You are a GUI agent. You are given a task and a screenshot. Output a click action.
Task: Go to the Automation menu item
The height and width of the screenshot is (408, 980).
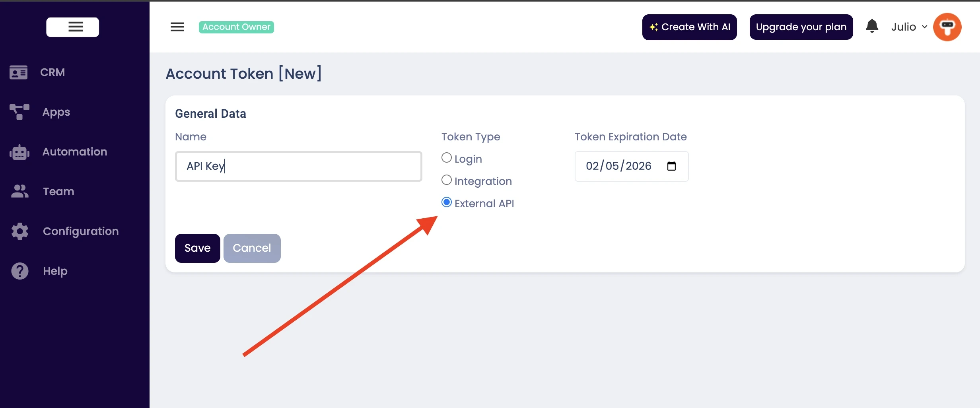click(x=75, y=152)
